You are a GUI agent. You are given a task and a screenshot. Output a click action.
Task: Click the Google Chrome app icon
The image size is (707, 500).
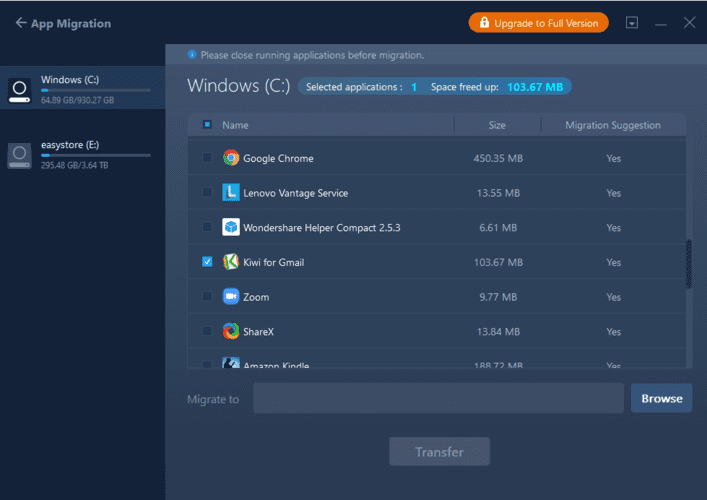[231, 158]
